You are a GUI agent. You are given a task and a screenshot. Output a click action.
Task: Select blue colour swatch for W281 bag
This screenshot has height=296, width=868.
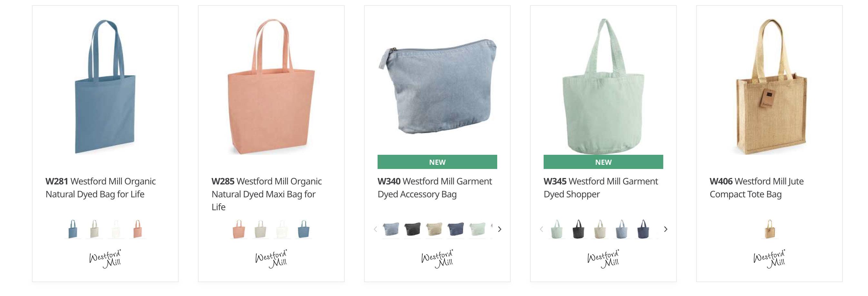[73, 229]
